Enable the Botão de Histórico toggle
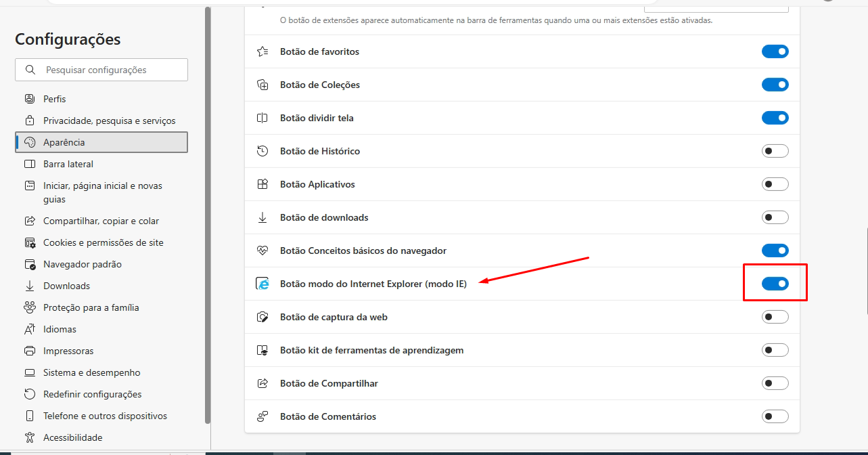Image resolution: width=868 pixels, height=455 pixels. click(775, 151)
